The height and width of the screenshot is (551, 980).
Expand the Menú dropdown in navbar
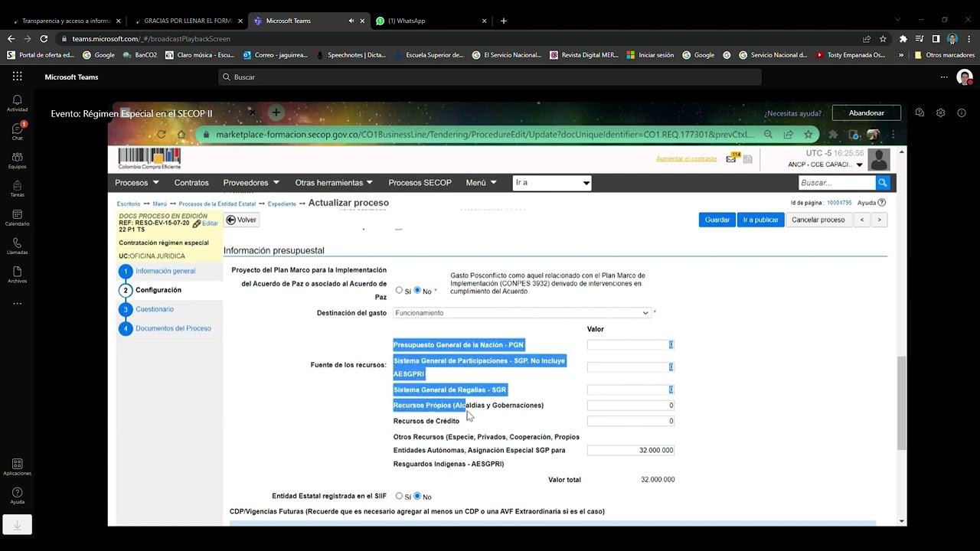tap(481, 183)
